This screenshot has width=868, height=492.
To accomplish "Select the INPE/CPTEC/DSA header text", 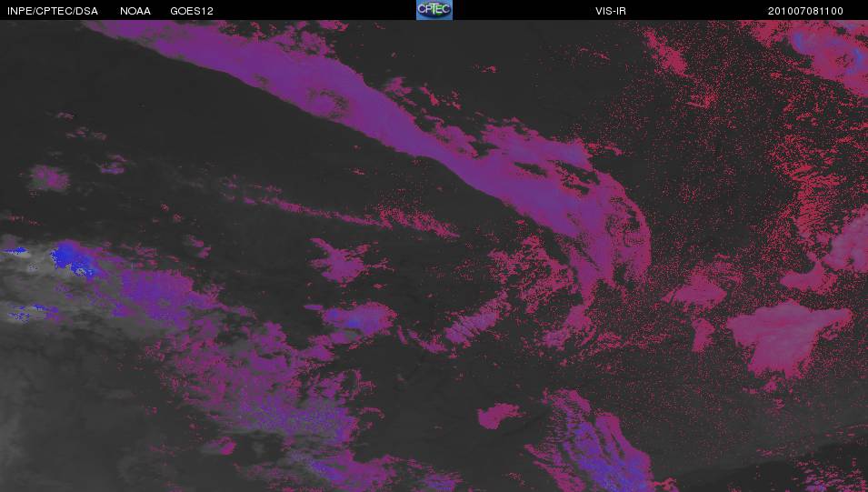I will [x=53, y=11].
